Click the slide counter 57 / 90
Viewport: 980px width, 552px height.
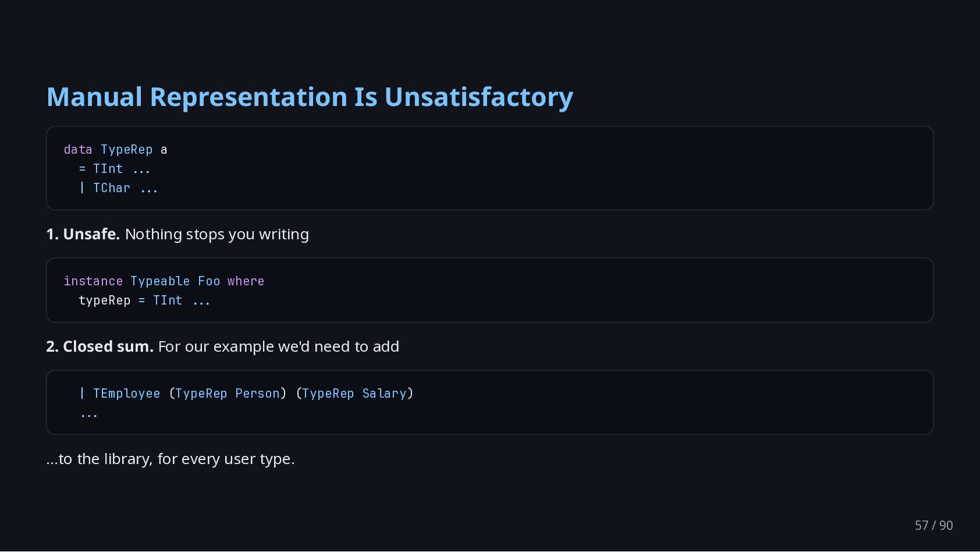click(933, 525)
